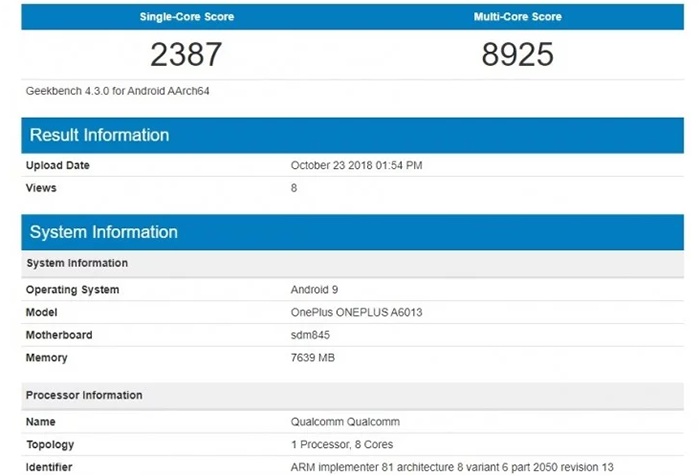
Task: Click the Motherboard label
Action: (x=59, y=335)
